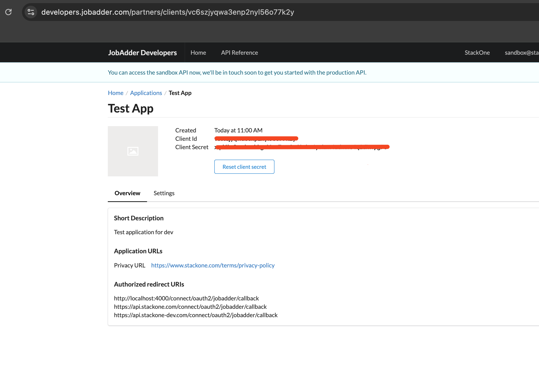Open the StackOne link in the header
539x392 pixels.
(477, 52)
